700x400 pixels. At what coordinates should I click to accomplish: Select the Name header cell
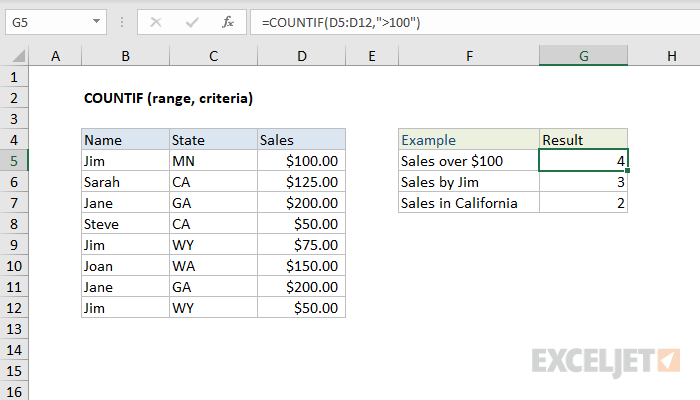[x=125, y=140]
